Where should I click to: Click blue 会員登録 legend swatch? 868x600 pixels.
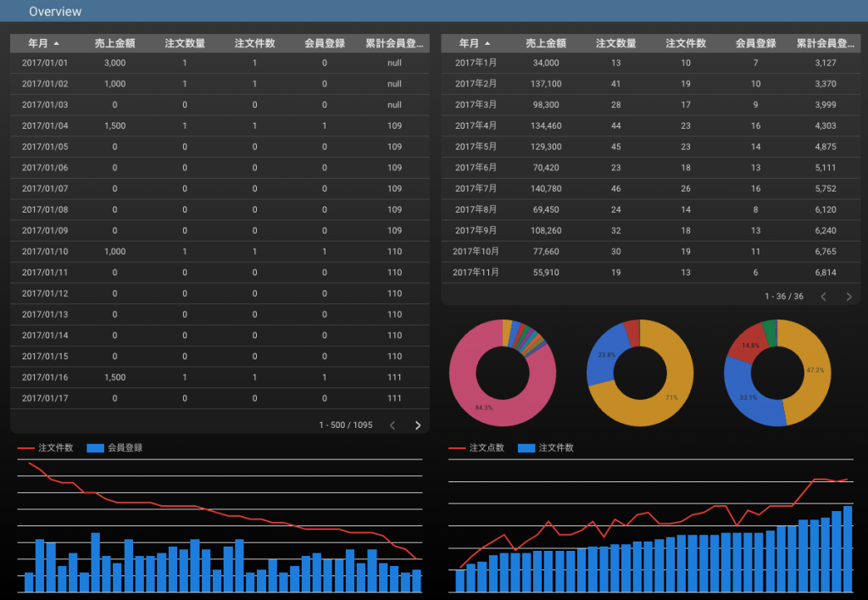[x=95, y=447]
